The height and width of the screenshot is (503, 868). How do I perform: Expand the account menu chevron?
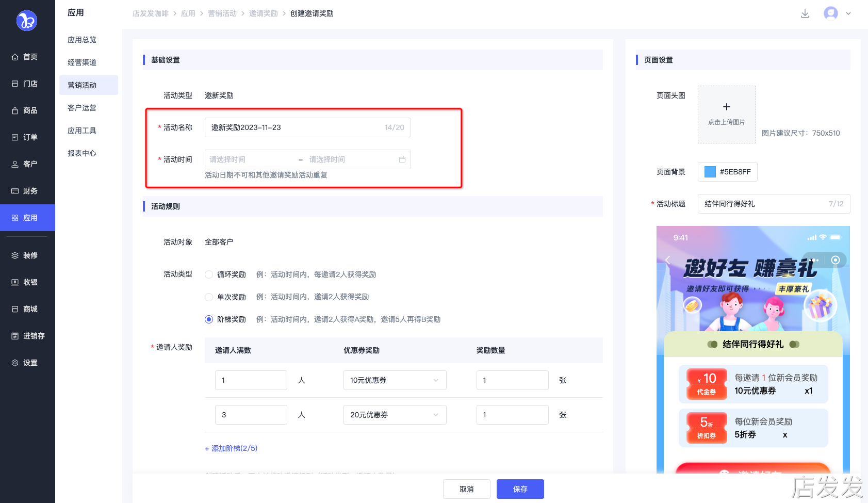tap(848, 14)
